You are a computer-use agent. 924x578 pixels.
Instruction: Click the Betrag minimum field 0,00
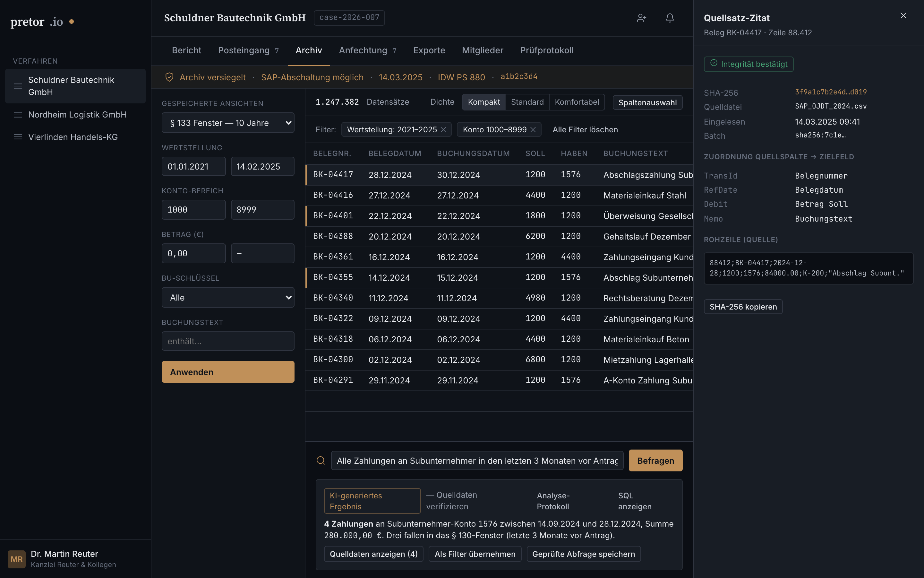click(x=193, y=253)
